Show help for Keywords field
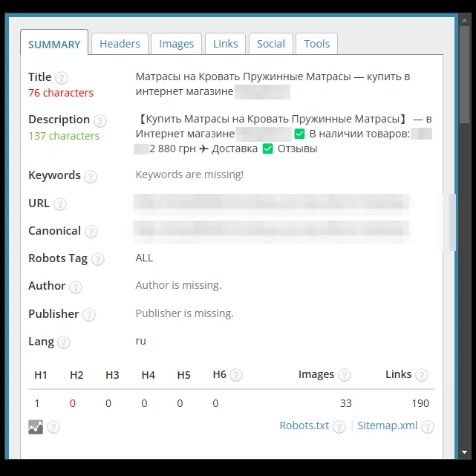The width and height of the screenshot is (476, 476). 91,177
